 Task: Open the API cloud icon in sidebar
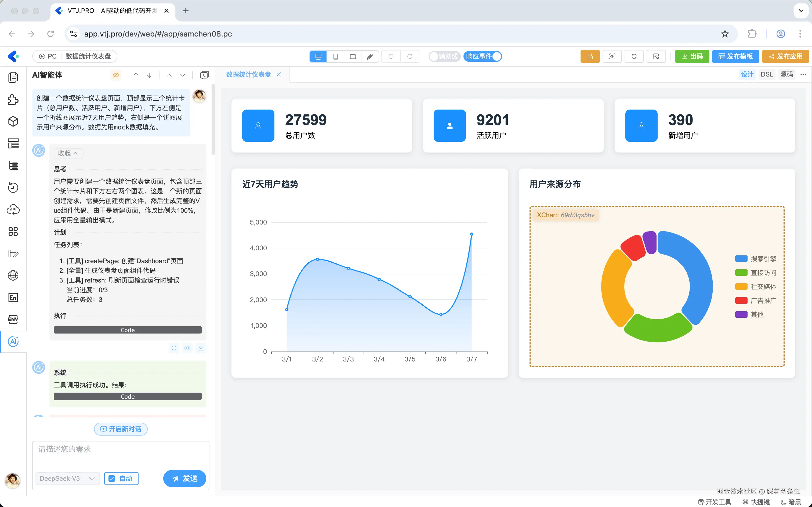(x=13, y=209)
